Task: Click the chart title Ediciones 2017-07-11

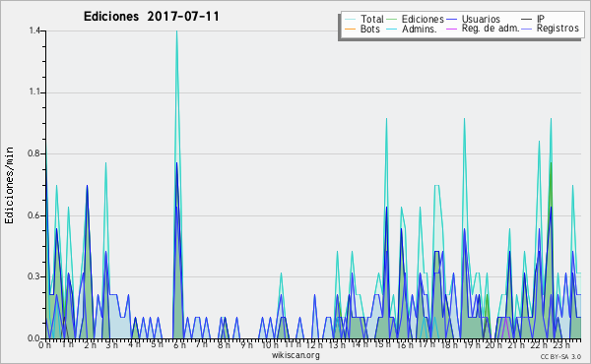Action: tap(151, 17)
